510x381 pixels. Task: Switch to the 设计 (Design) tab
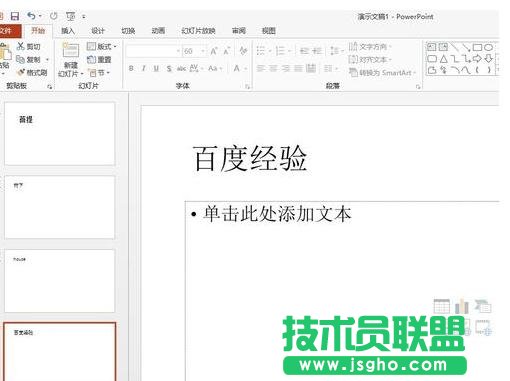[x=98, y=31]
